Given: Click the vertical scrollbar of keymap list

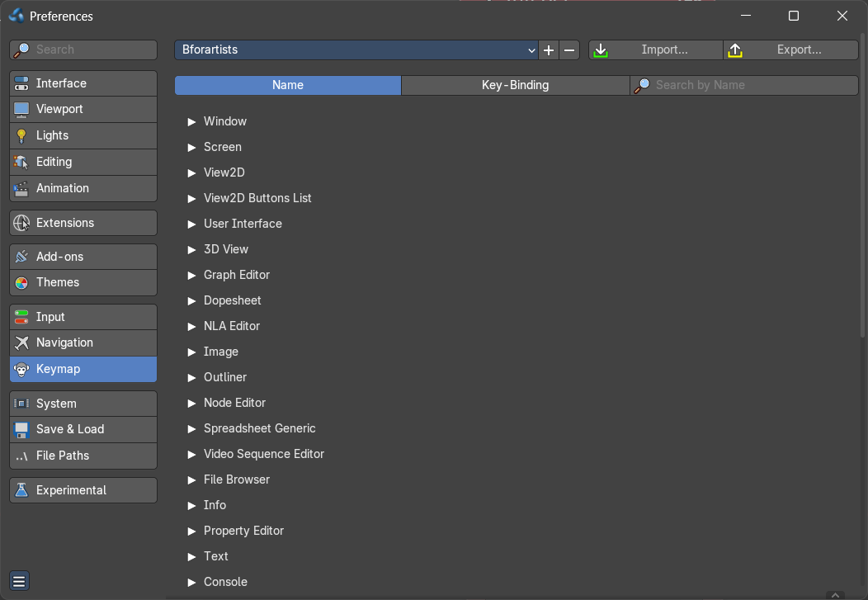Looking at the screenshot, I should 862,186.
